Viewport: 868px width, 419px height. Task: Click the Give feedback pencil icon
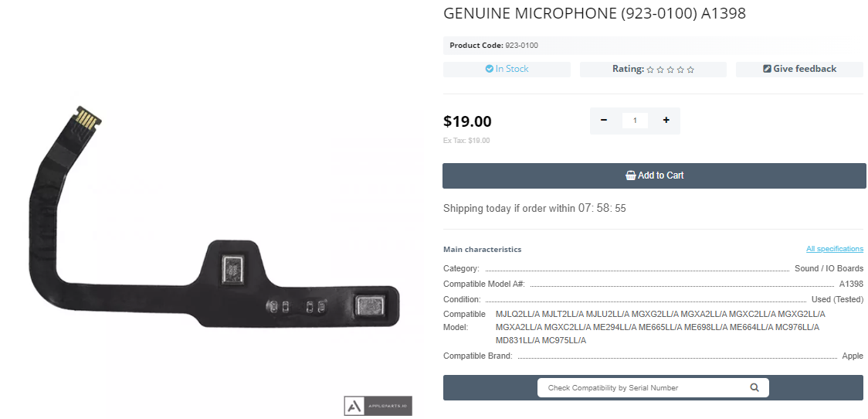pos(767,69)
